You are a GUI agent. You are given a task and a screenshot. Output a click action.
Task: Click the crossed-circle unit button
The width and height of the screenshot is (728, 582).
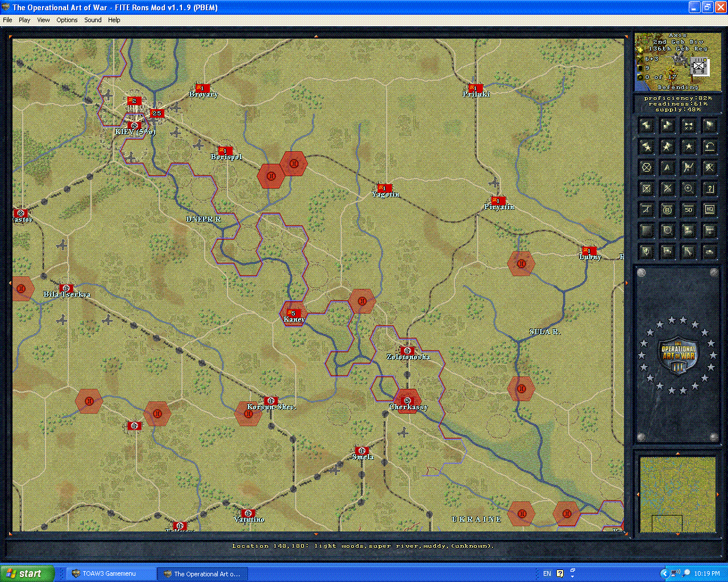point(646,168)
